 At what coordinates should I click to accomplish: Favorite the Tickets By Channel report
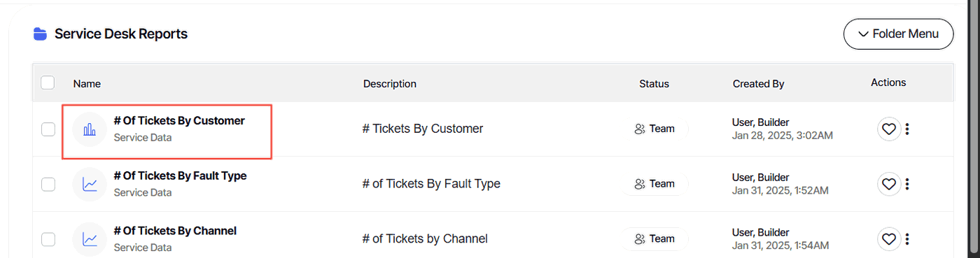pyautogui.click(x=889, y=239)
